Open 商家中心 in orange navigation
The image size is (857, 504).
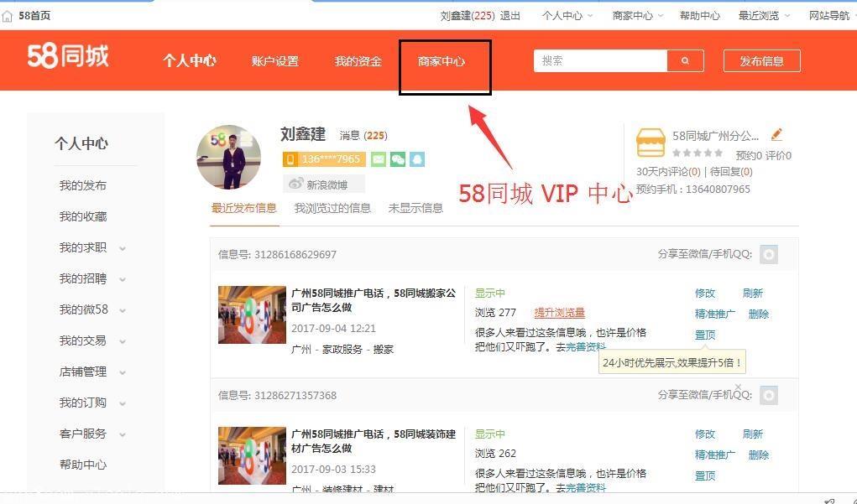(442, 61)
